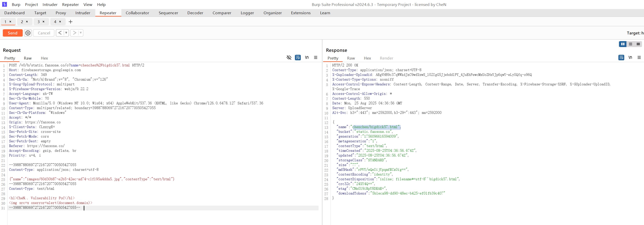Toggle word wrap icon in Request panel

298,58
